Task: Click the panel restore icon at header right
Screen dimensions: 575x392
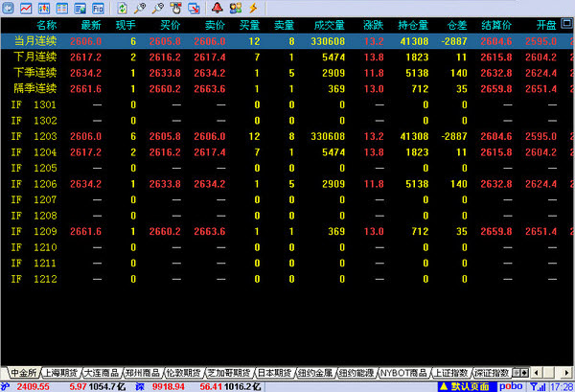Action: pos(567,23)
